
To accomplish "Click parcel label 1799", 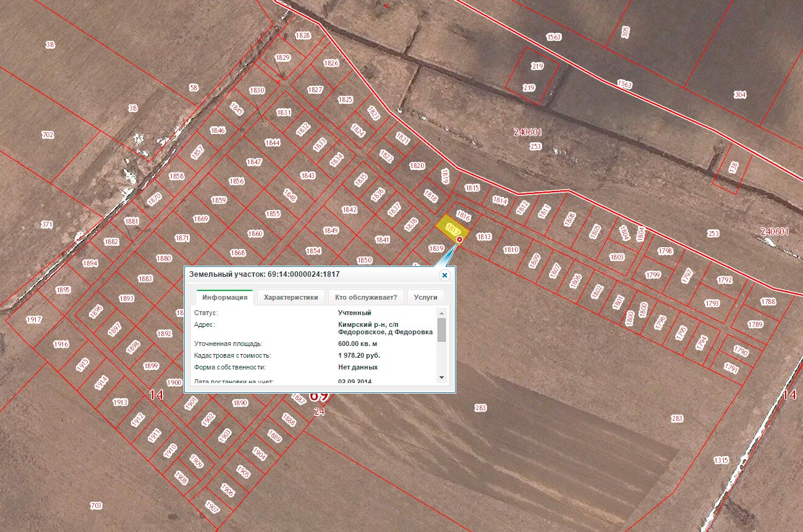I will (x=653, y=275).
